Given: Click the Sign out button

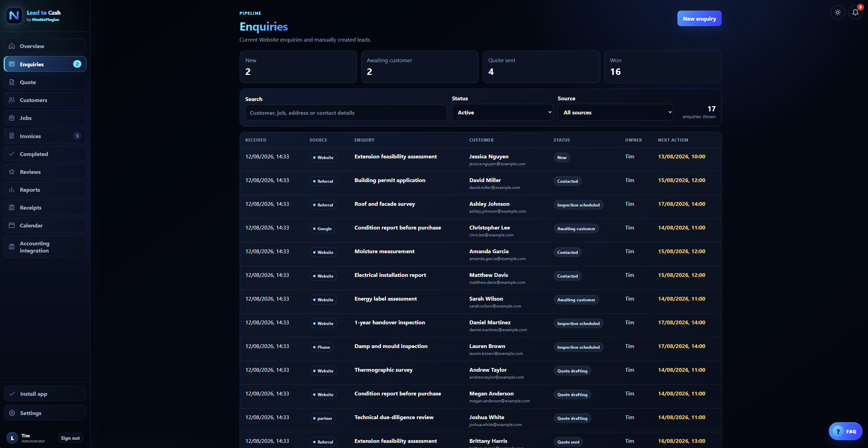Looking at the screenshot, I should (70, 438).
